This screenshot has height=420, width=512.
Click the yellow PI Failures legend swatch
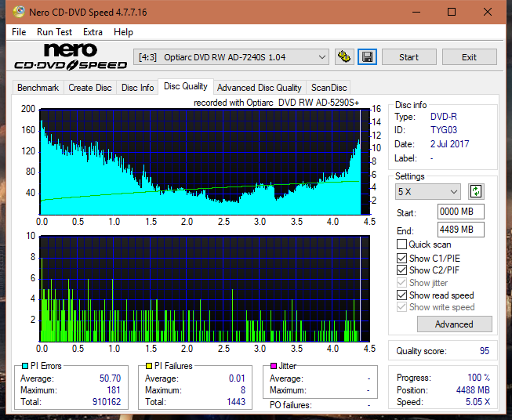click(x=149, y=366)
